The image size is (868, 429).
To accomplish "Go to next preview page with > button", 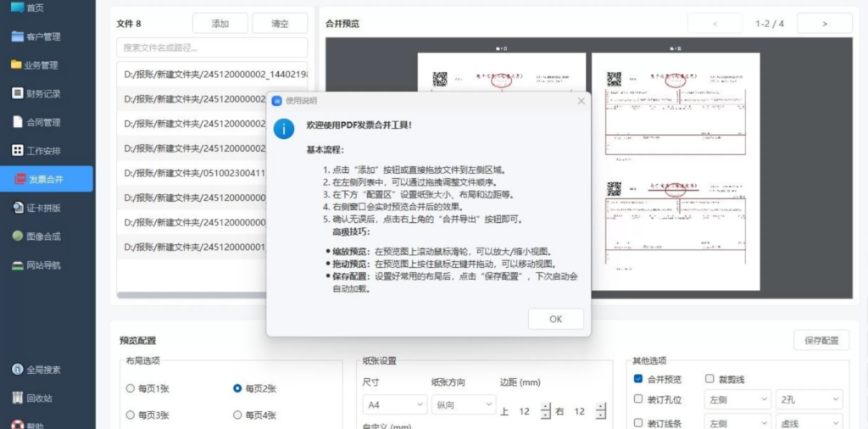I will 825,23.
